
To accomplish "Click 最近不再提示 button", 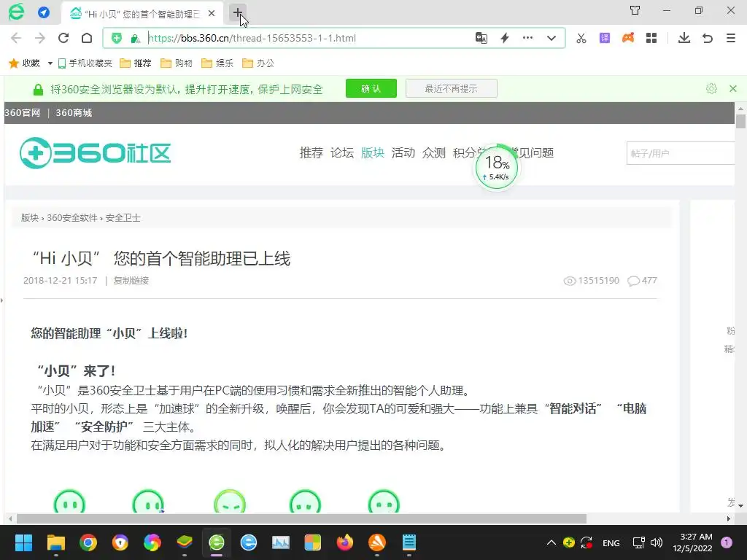I will tap(451, 88).
